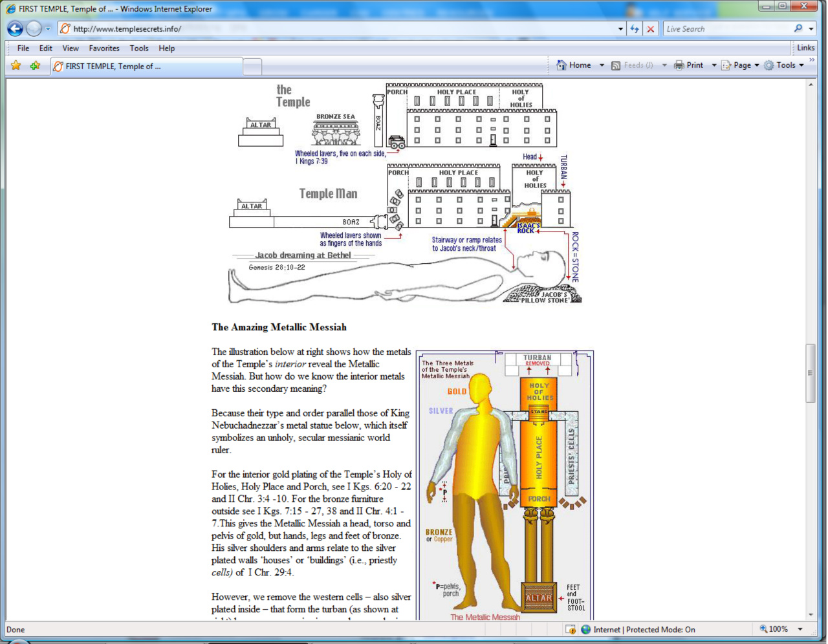Click the Metallic Messiah illustration
Screen dimensions: 828x644
coord(505,486)
